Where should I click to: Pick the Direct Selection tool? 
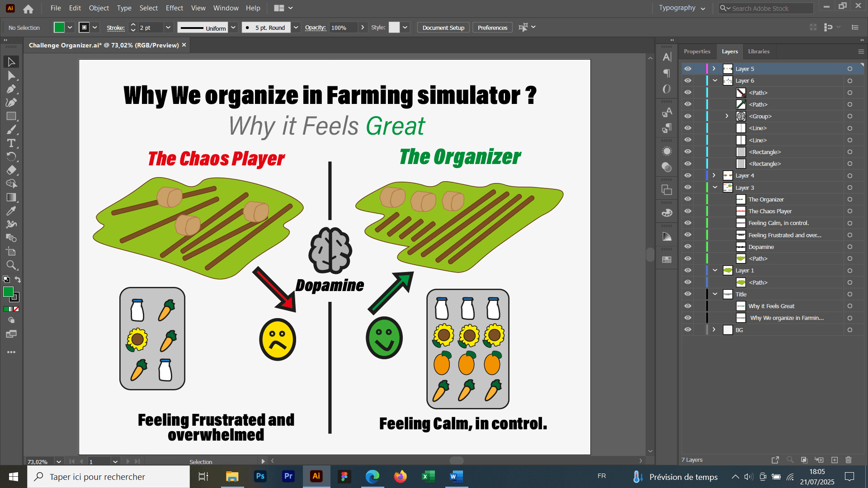click(x=11, y=75)
